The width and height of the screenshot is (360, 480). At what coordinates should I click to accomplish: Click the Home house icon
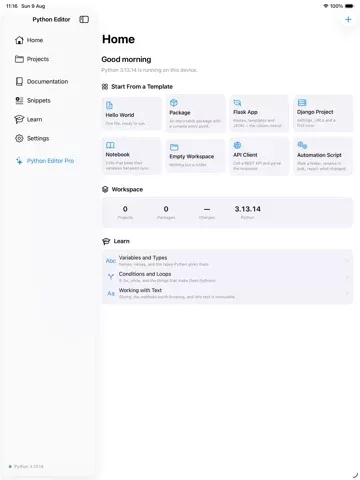[19, 40]
